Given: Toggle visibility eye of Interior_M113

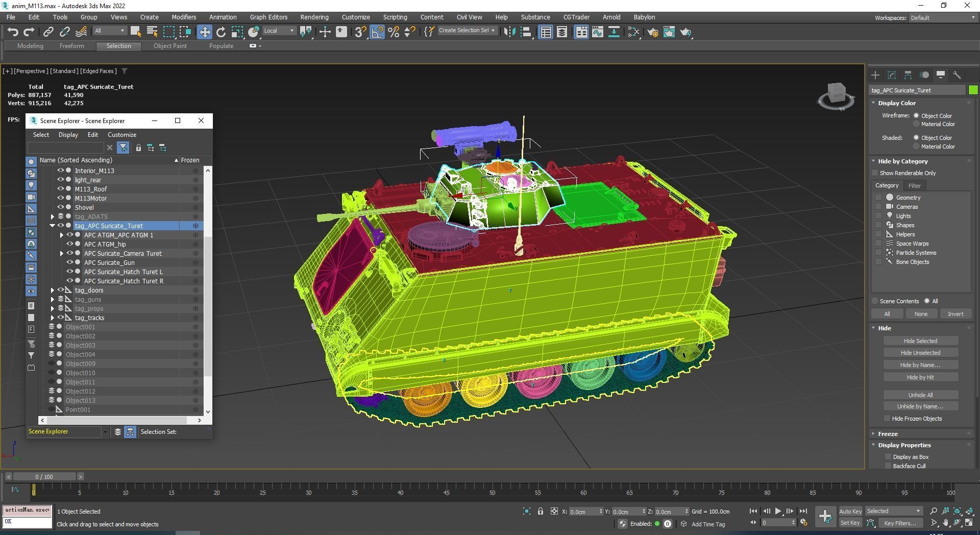Looking at the screenshot, I should (60, 171).
